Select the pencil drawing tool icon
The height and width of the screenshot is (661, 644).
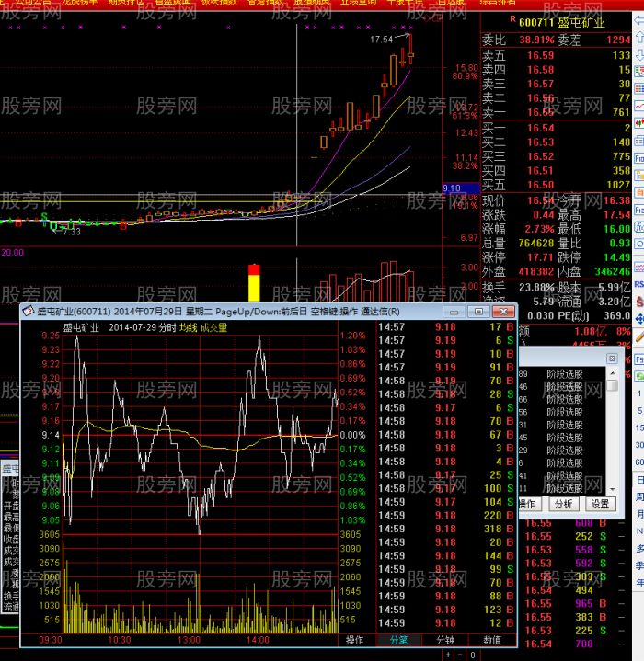click(x=639, y=336)
